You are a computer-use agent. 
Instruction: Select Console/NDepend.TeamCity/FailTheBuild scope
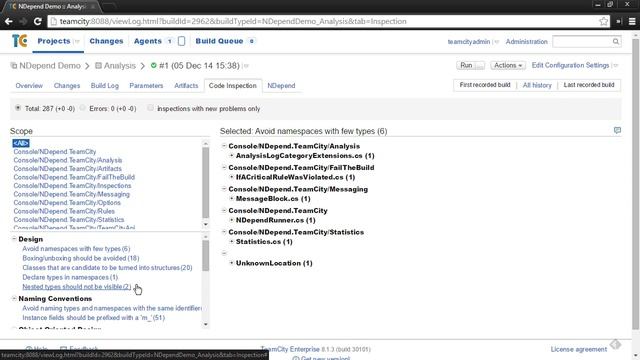74,177
